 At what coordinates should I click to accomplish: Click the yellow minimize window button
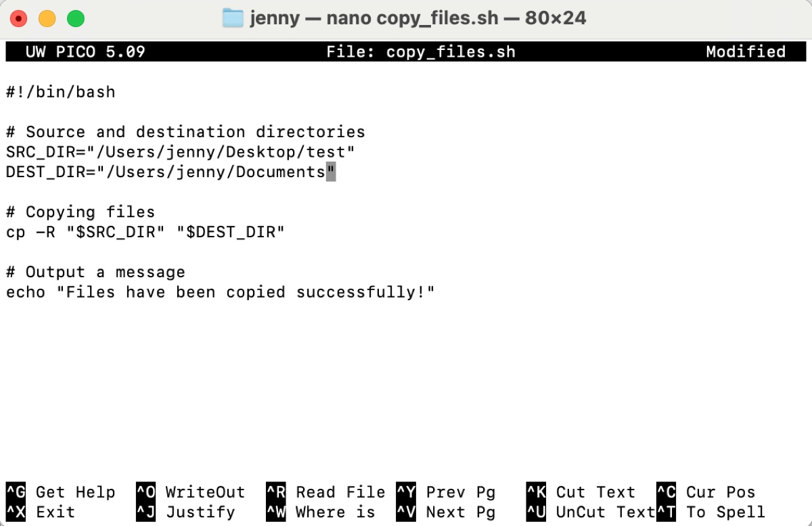[x=47, y=18]
